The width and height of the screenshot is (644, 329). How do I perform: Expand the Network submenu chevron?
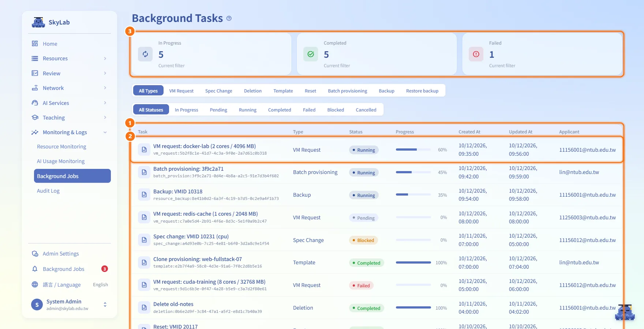pyautogui.click(x=105, y=88)
